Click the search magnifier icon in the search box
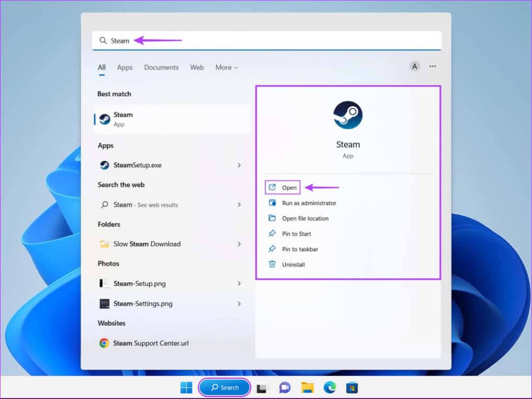This screenshot has height=399, width=532. coord(103,41)
